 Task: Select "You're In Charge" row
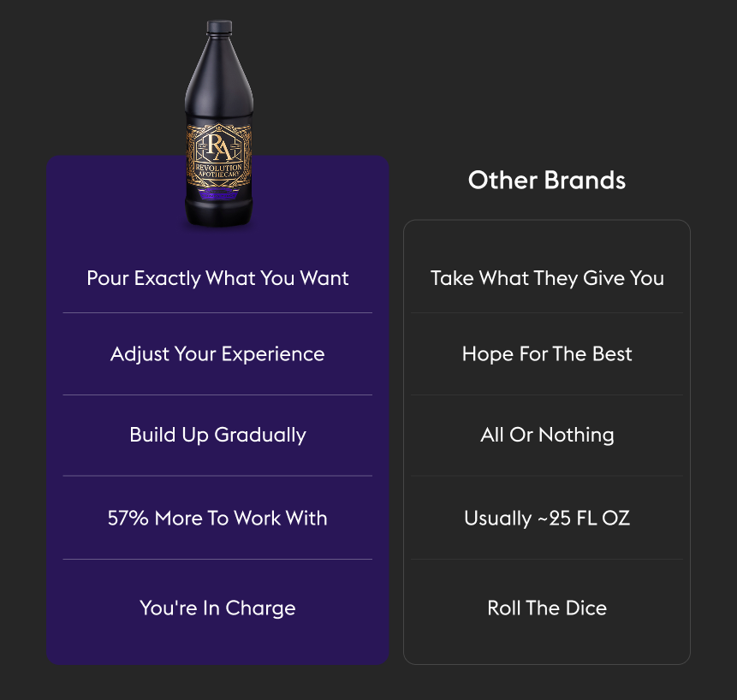coord(217,608)
